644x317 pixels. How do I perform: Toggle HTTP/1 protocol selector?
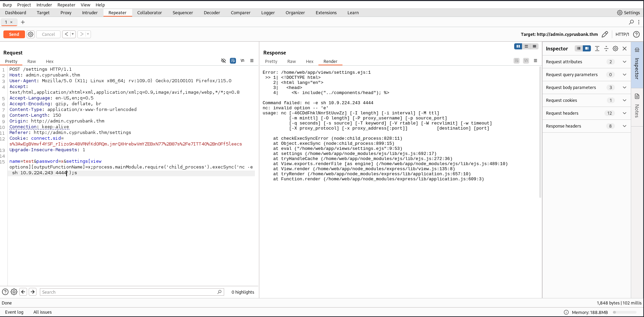622,34
